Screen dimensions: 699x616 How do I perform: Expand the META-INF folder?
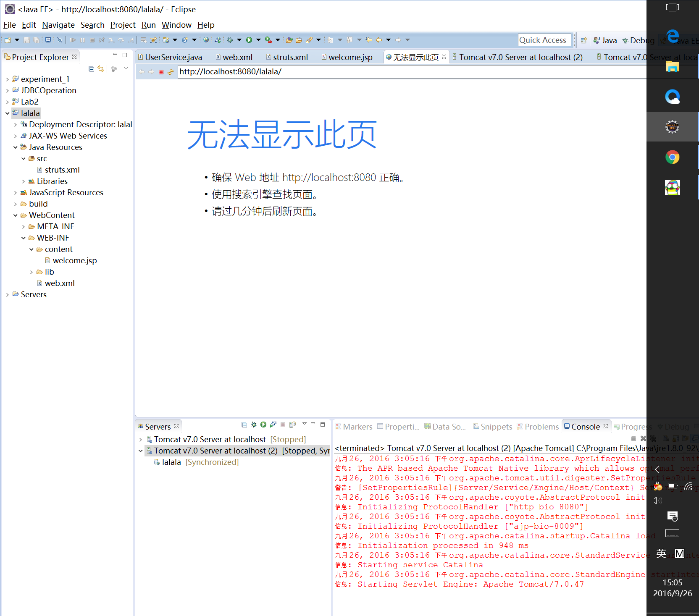[x=24, y=227]
